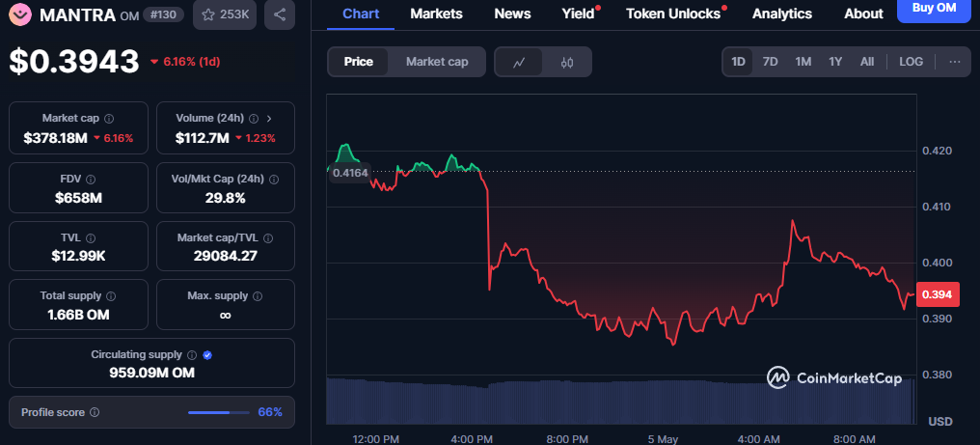
Task: Click the USD currency label on chart
Action: pyautogui.click(x=940, y=422)
